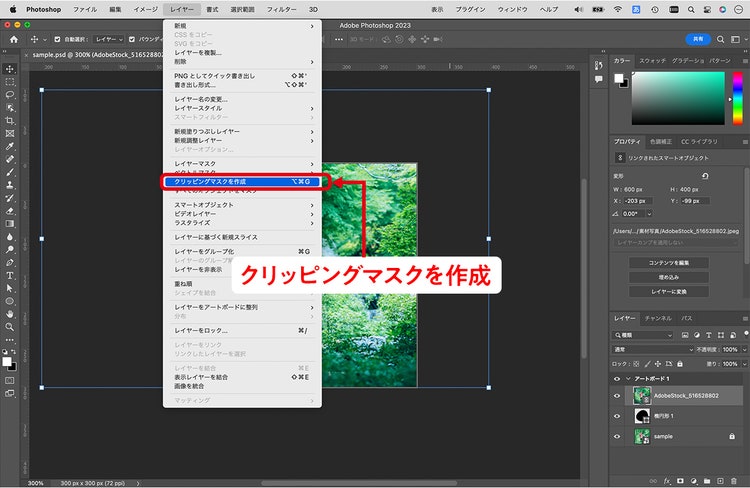
Task: Select the Move tool in the toolbar
Action: [10, 69]
